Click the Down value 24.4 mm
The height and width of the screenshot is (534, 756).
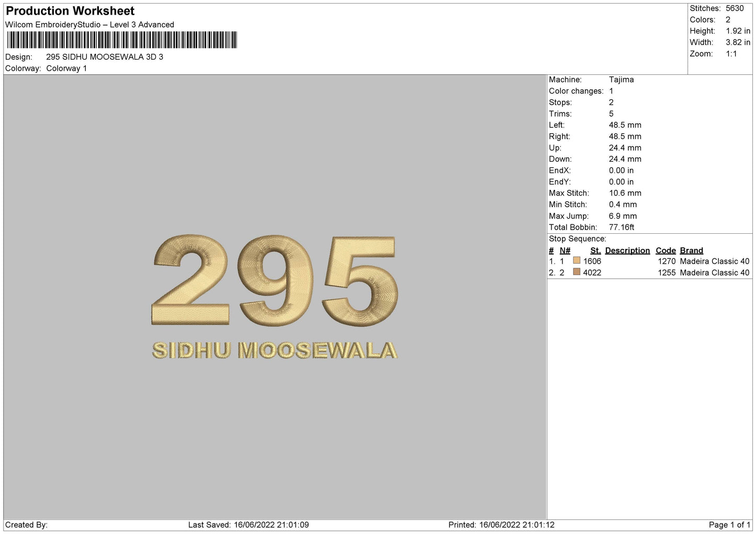[x=625, y=159]
